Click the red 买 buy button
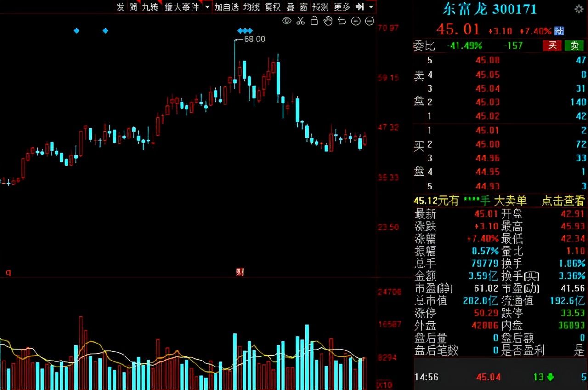This screenshot has width=588, height=390. tap(553, 46)
